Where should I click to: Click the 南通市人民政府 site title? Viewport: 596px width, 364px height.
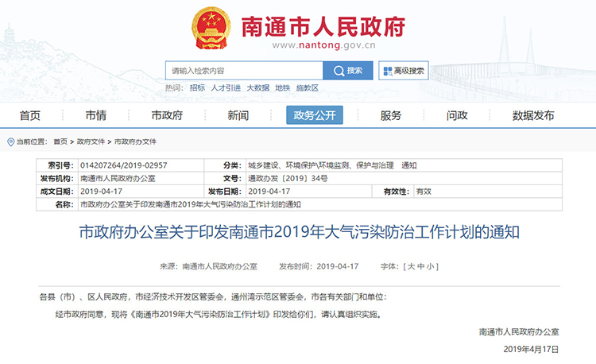(323, 26)
